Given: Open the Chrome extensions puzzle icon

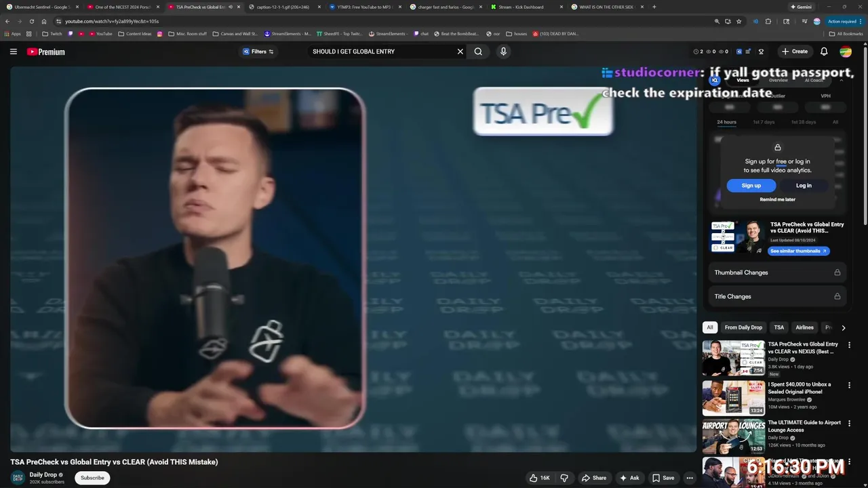Looking at the screenshot, I should tap(768, 21).
